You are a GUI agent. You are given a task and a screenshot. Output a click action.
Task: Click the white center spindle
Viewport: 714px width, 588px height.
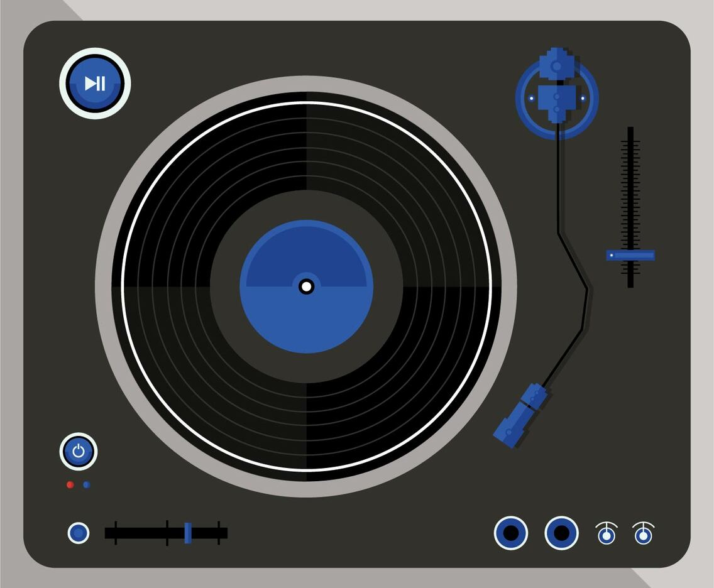click(x=306, y=286)
